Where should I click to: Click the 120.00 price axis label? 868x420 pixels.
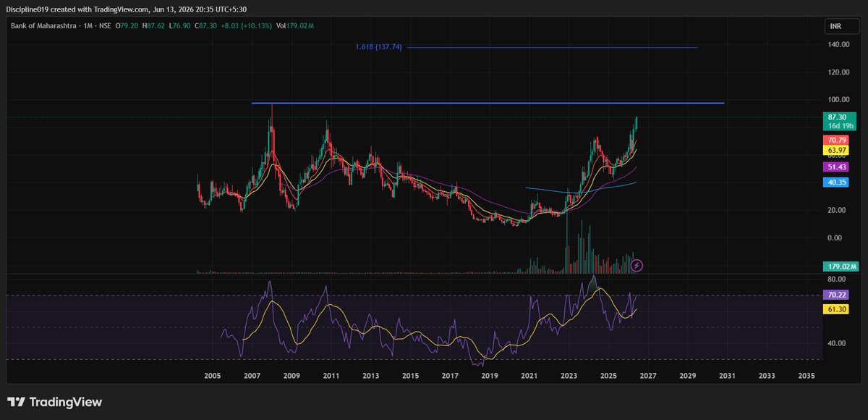pyautogui.click(x=838, y=72)
